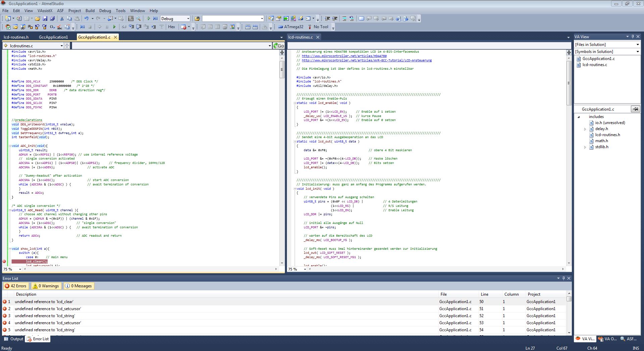Toggle Hex display in the debug toolbar
The image size is (644, 351).
point(171,26)
